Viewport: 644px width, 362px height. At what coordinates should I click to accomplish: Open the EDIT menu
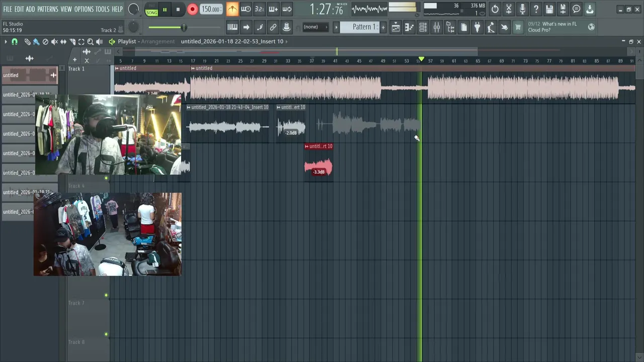coord(19,10)
